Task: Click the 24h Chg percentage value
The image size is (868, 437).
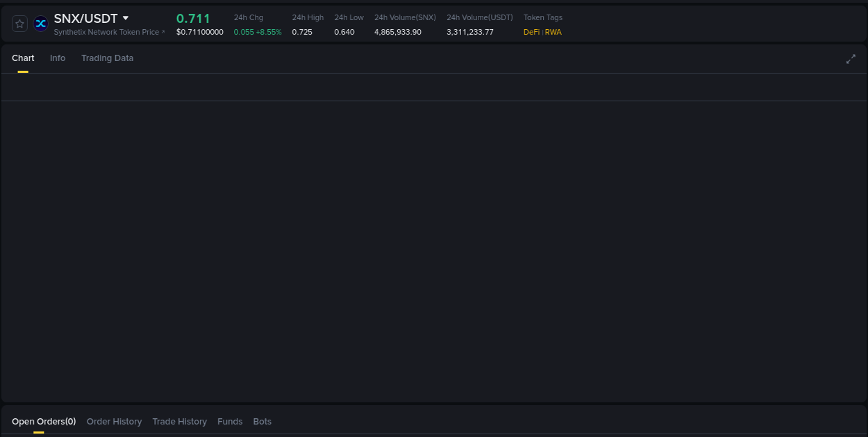Action: [x=258, y=31]
